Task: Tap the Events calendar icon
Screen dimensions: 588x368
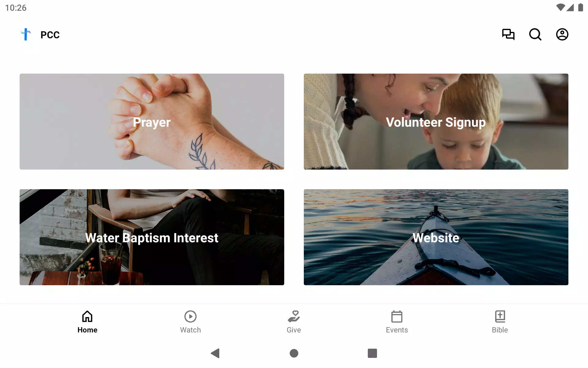Action: [397, 316]
